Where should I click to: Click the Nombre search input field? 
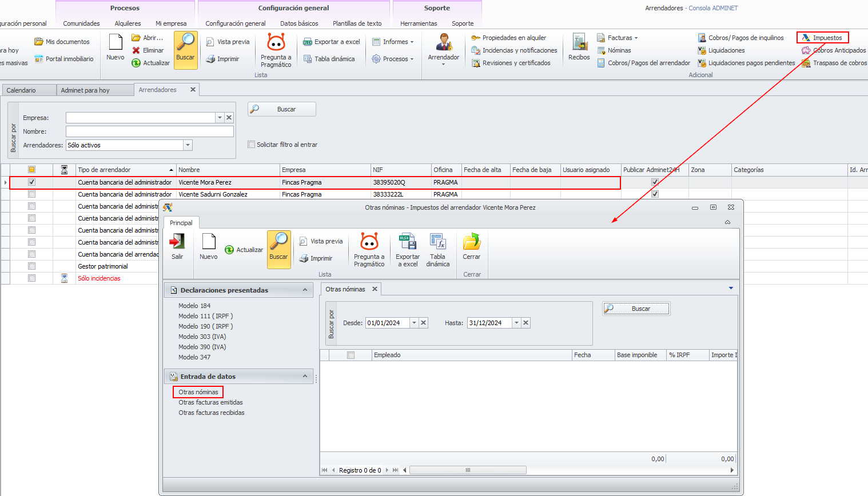coord(150,131)
